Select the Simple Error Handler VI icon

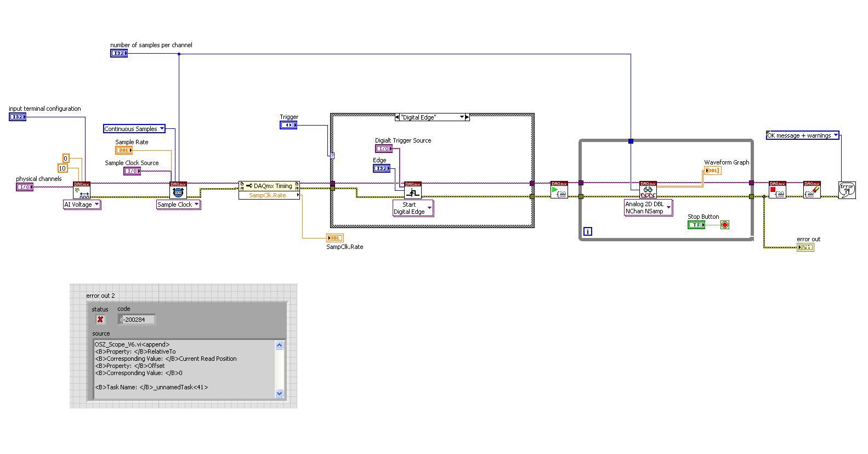[x=847, y=190]
